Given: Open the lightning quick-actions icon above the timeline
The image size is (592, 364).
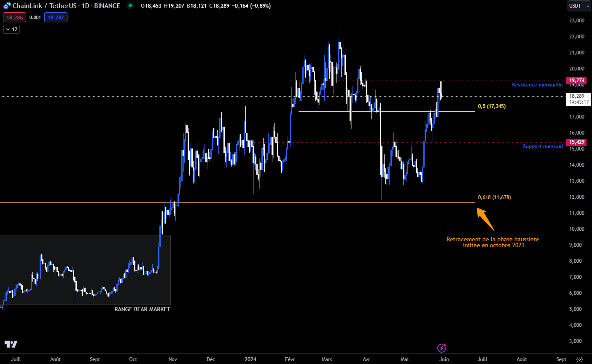Looking at the screenshot, I should tap(441, 348).
